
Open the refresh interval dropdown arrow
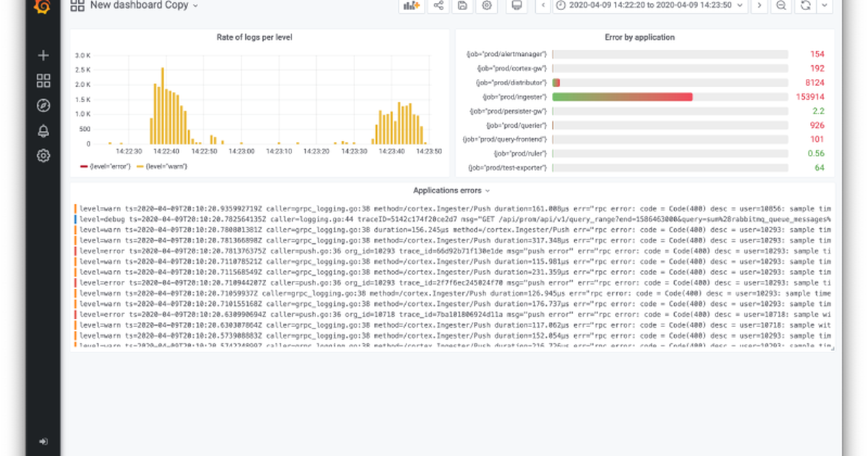824,6
